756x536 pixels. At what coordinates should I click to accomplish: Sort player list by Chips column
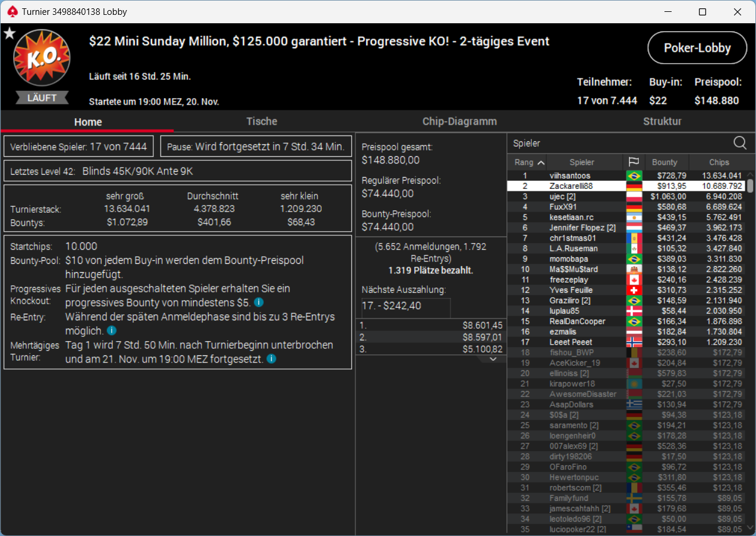point(719,162)
